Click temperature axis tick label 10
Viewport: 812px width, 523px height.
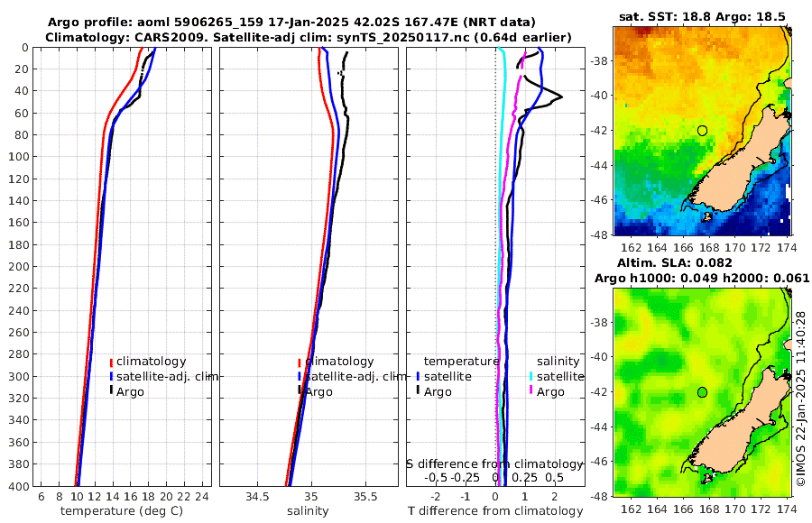click(x=77, y=497)
